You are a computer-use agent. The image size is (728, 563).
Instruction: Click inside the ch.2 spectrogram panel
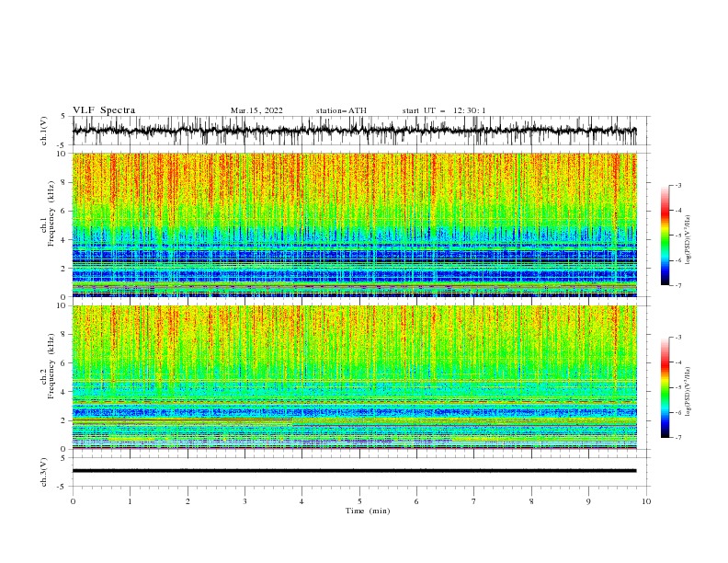point(354,377)
